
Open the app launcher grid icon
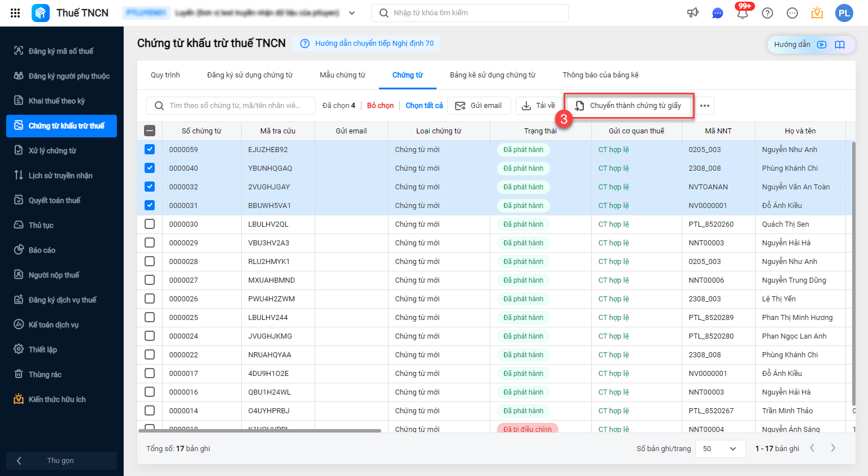click(x=15, y=13)
